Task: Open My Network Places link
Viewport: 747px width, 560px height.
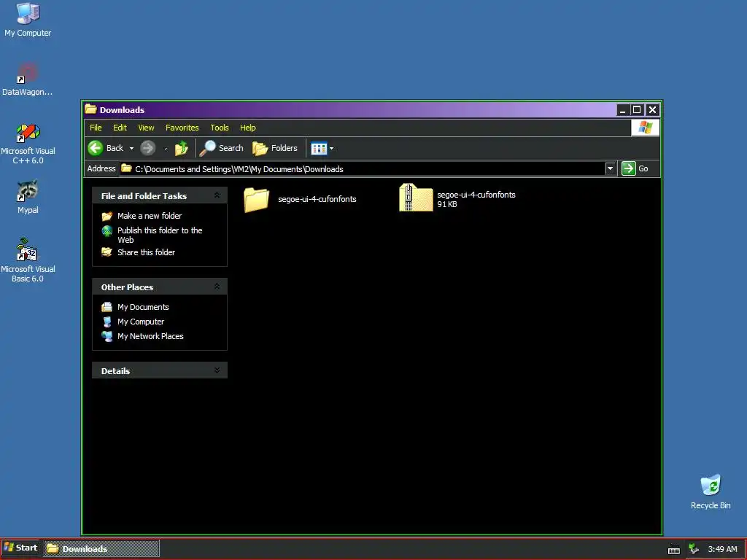Action: [x=150, y=336]
